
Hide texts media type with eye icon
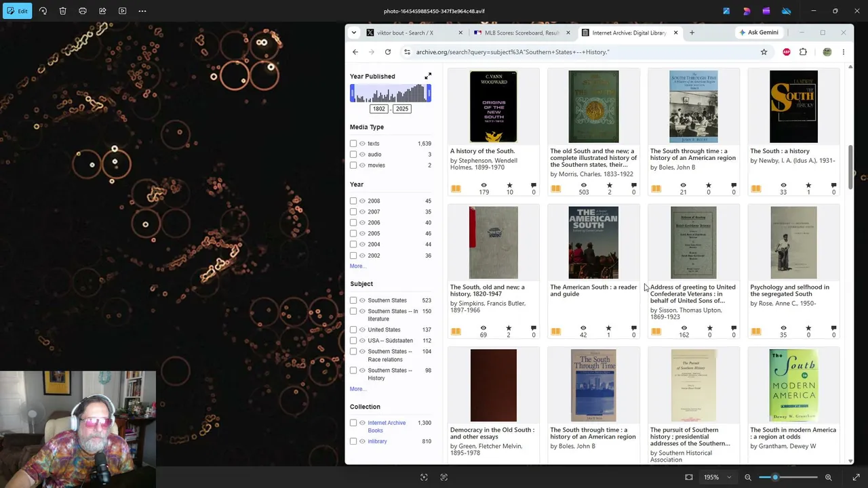362,144
